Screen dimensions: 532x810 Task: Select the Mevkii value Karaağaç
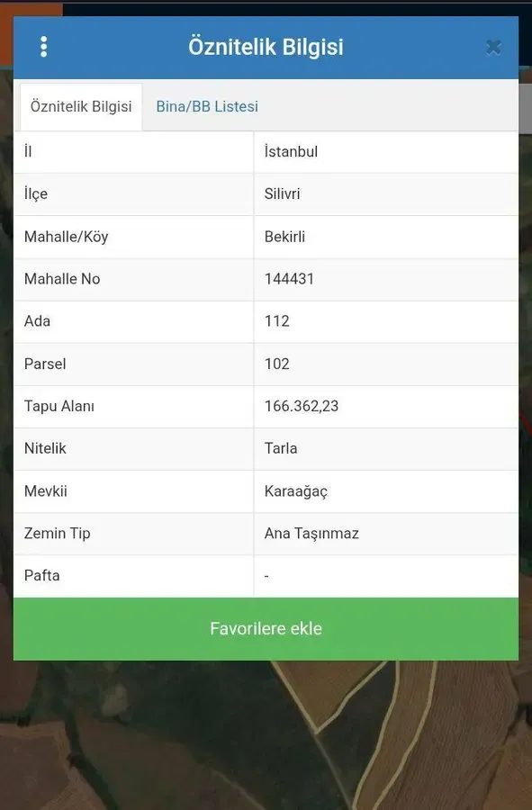(x=296, y=491)
